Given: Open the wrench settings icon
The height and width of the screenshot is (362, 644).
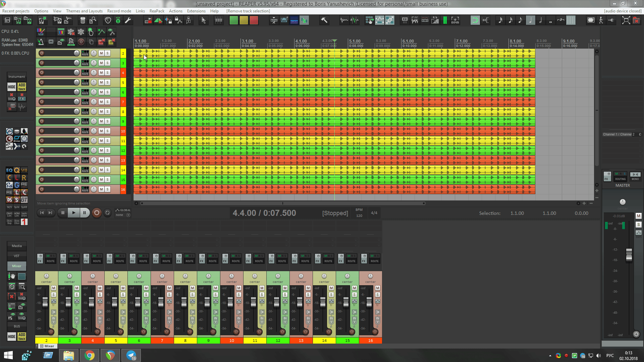Looking at the screenshot, I should [x=128, y=20].
